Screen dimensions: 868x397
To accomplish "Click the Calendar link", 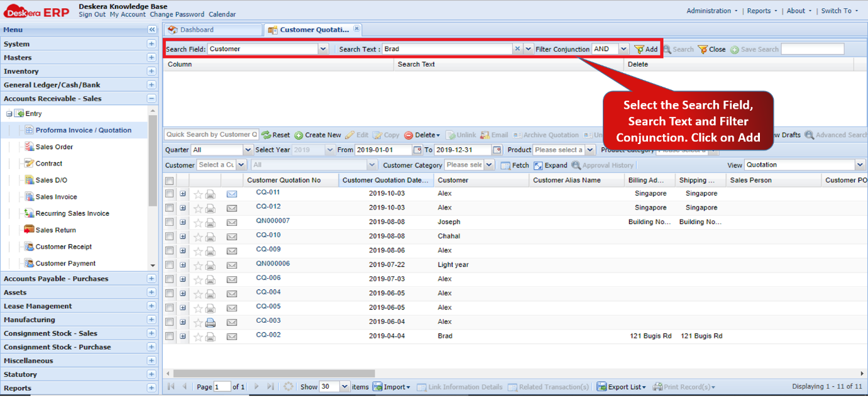I will [x=222, y=14].
